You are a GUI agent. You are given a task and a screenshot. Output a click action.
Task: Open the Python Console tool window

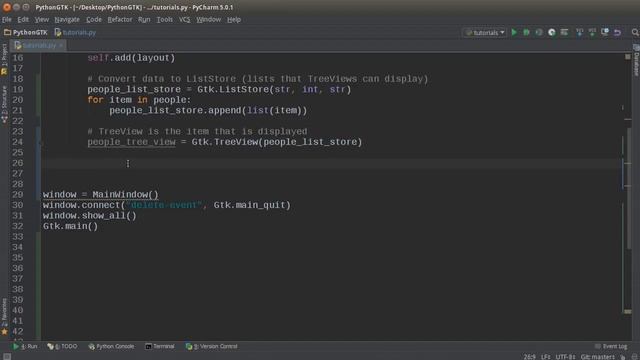click(x=111, y=346)
